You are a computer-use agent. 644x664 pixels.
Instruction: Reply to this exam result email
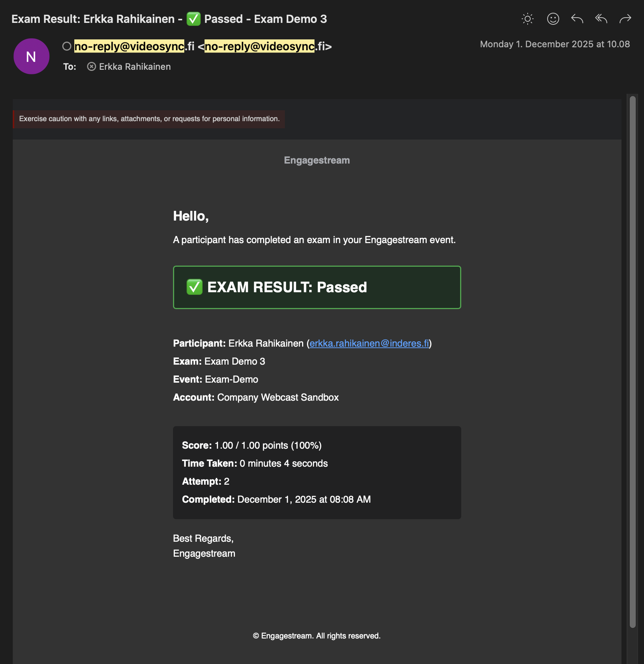[x=577, y=19]
